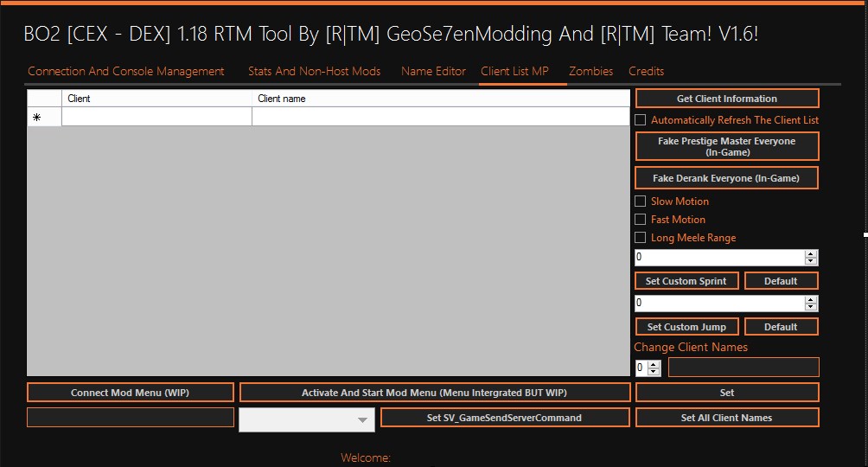
Task: Click the Client column header
Action: pos(156,99)
